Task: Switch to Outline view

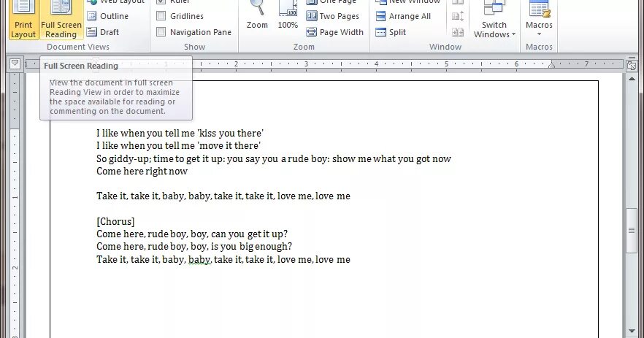Action: (108, 16)
